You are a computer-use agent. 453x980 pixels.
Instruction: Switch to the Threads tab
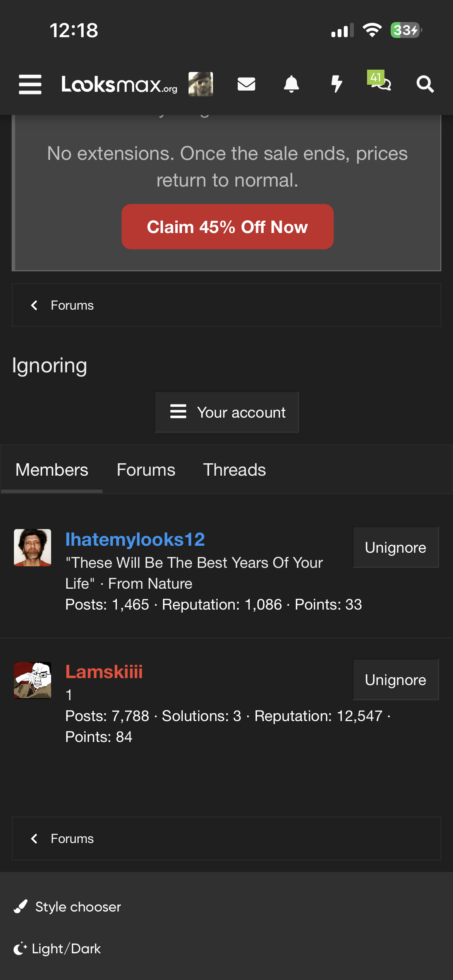click(x=234, y=470)
